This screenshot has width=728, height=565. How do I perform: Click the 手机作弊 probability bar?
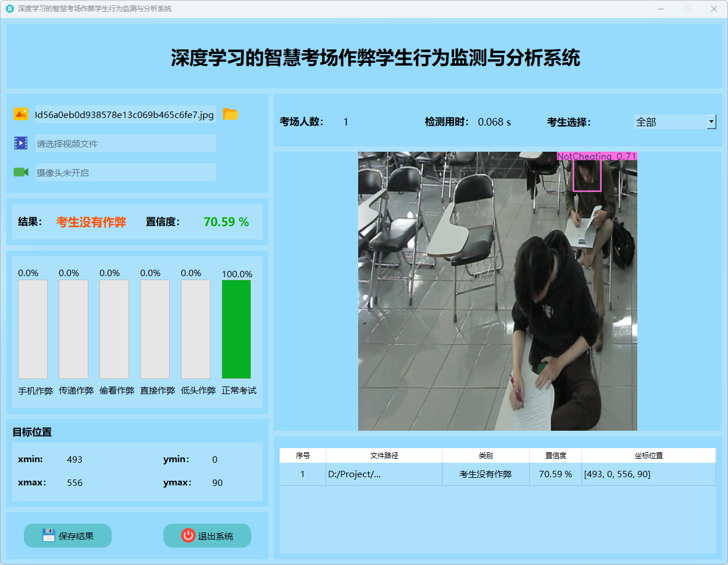tap(33, 329)
